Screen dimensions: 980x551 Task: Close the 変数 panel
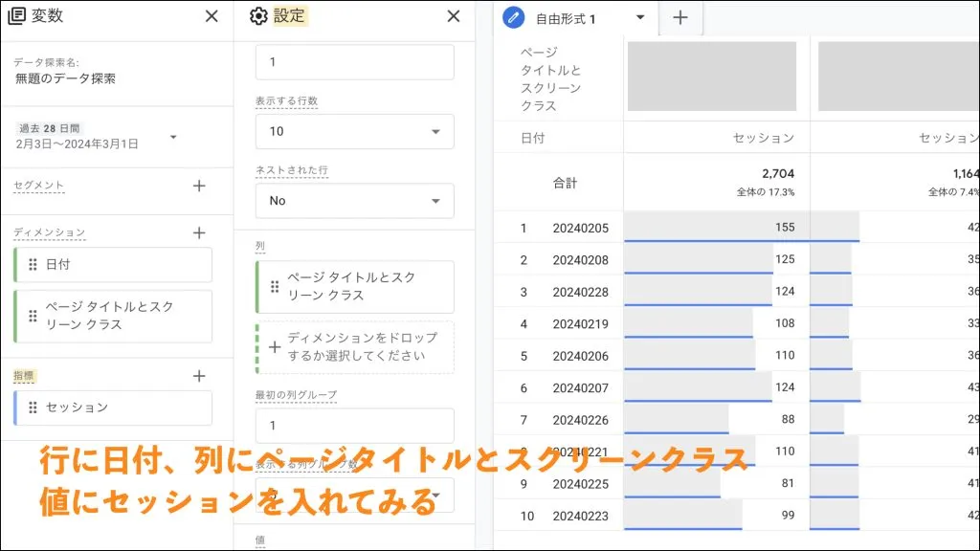[212, 16]
